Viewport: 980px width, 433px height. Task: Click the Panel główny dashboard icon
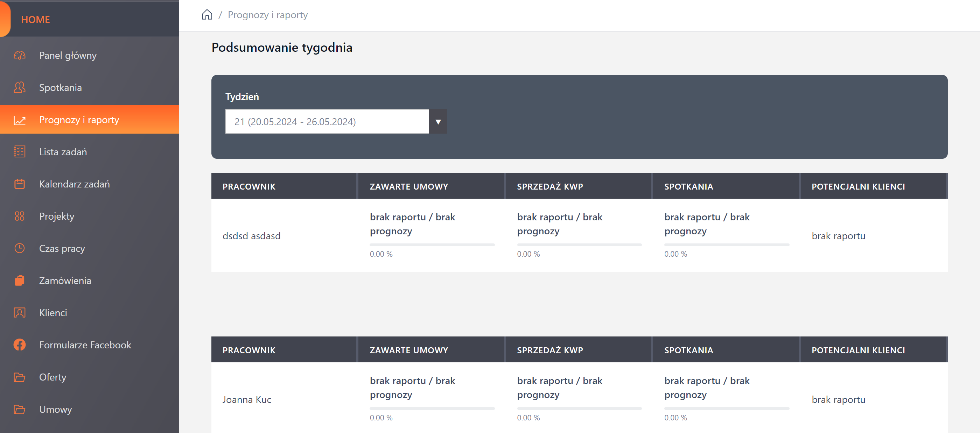(x=19, y=56)
